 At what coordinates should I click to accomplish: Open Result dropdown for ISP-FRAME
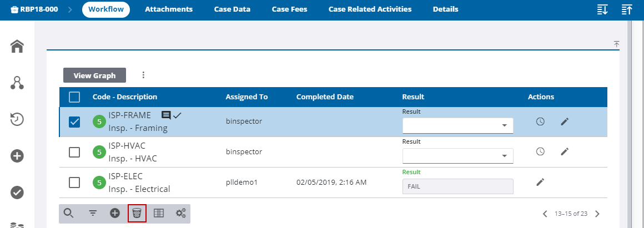pyautogui.click(x=457, y=126)
